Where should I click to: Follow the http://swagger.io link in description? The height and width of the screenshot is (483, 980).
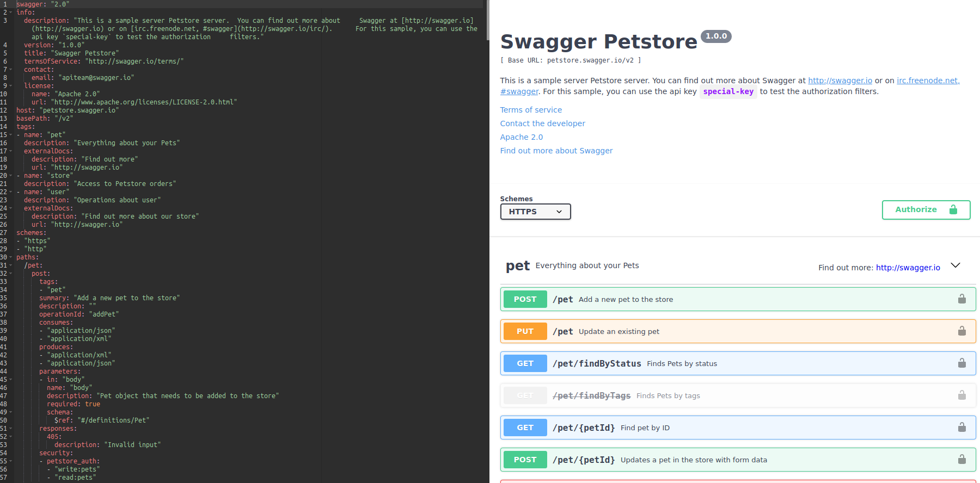(x=840, y=81)
